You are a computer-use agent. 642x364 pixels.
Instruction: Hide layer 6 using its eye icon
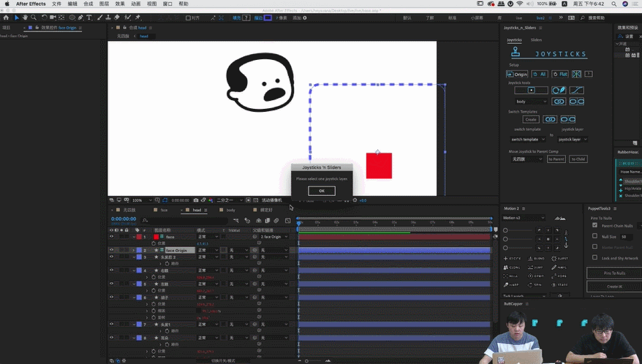point(111,297)
